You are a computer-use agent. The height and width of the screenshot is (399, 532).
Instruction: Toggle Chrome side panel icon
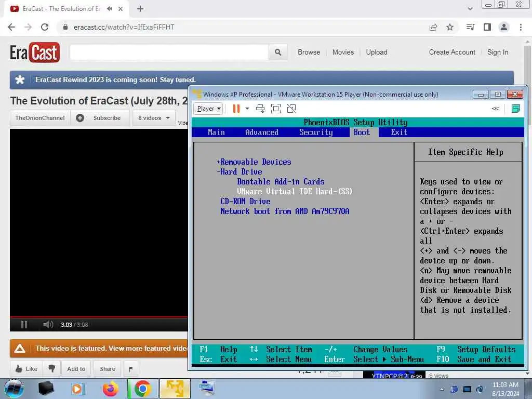point(487,27)
